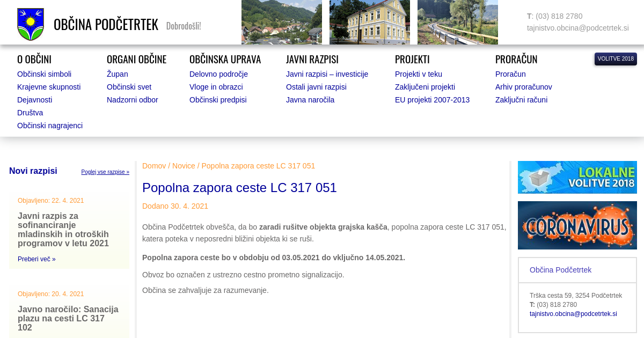Screen dimensions: 644x338
Task: Click the town aerial header photo
Action: pos(281,22)
